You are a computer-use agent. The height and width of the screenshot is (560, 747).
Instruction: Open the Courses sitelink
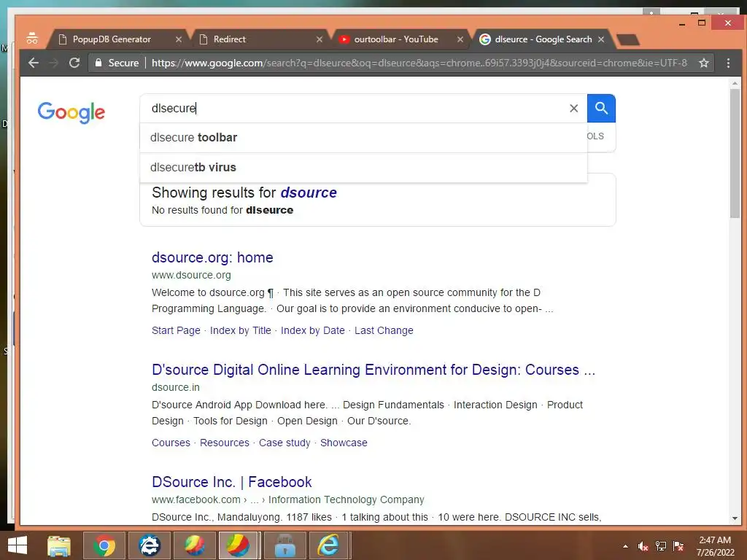171,443
